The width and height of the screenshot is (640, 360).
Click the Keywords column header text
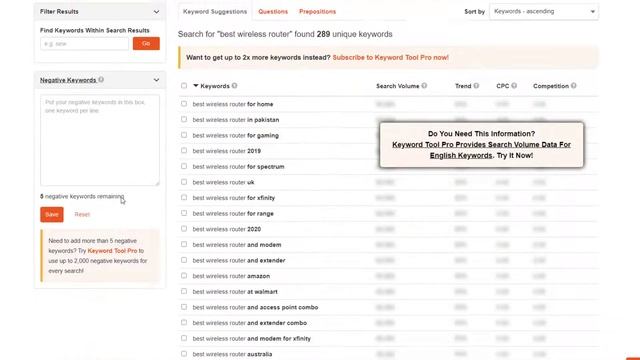[215, 86]
